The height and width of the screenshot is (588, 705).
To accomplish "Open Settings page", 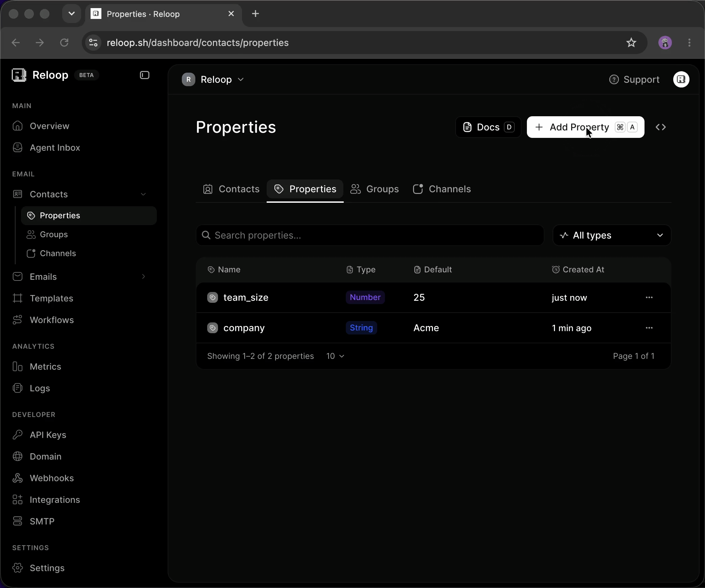I will 47,568.
